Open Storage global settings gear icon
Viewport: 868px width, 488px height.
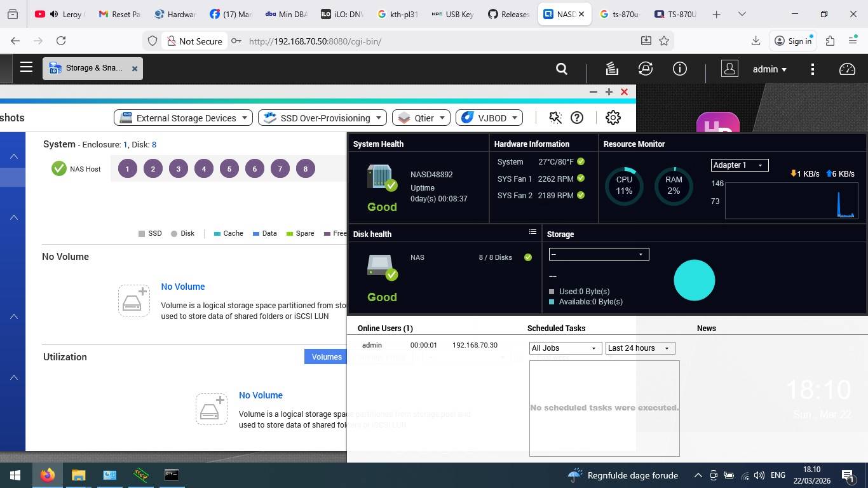(613, 118)
